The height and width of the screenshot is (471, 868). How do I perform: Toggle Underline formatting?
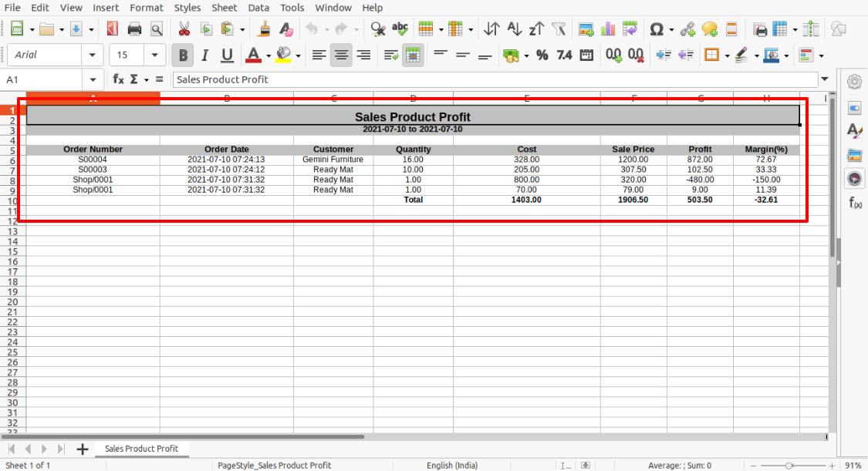click(227, 56)
